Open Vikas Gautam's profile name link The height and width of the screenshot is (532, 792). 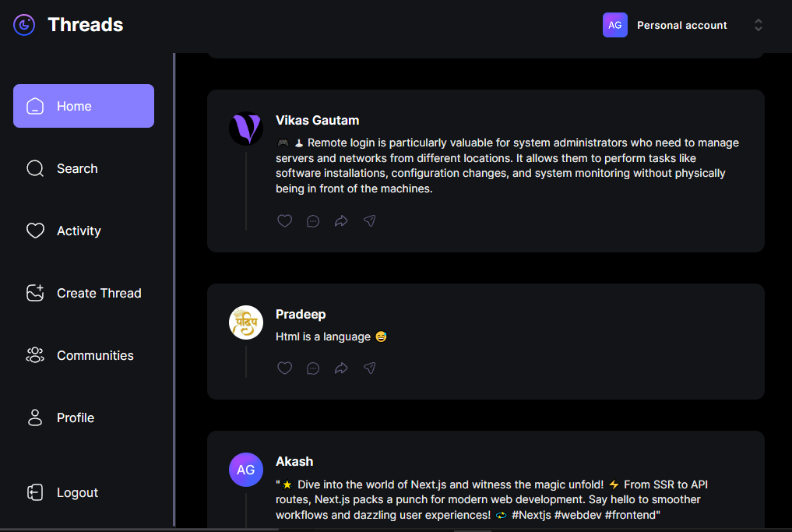[x=317, y=120]
